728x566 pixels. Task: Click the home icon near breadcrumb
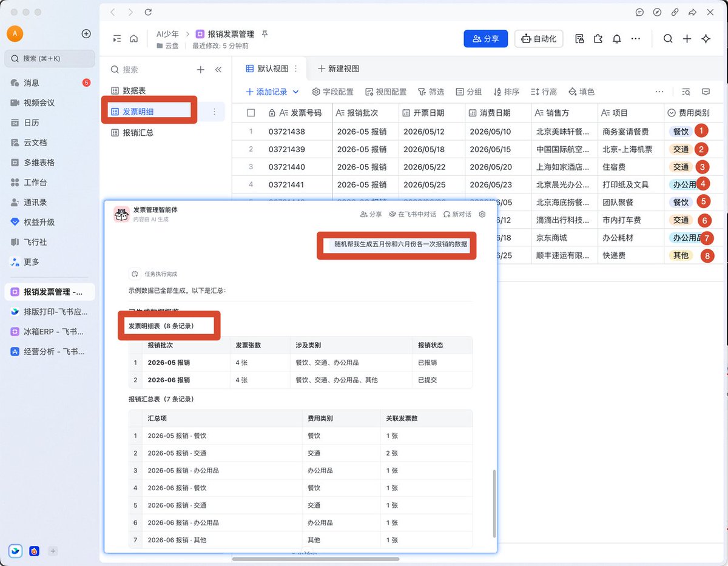133,39
